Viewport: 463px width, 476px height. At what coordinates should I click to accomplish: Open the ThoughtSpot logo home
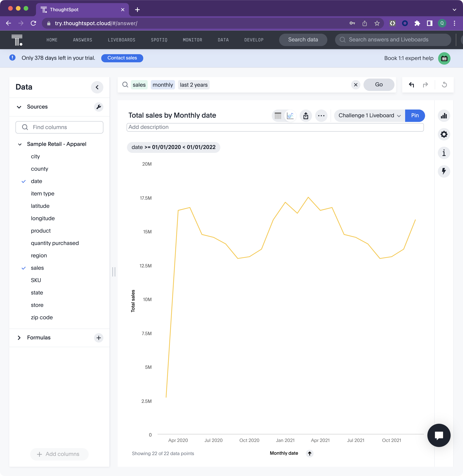[17, 40]
